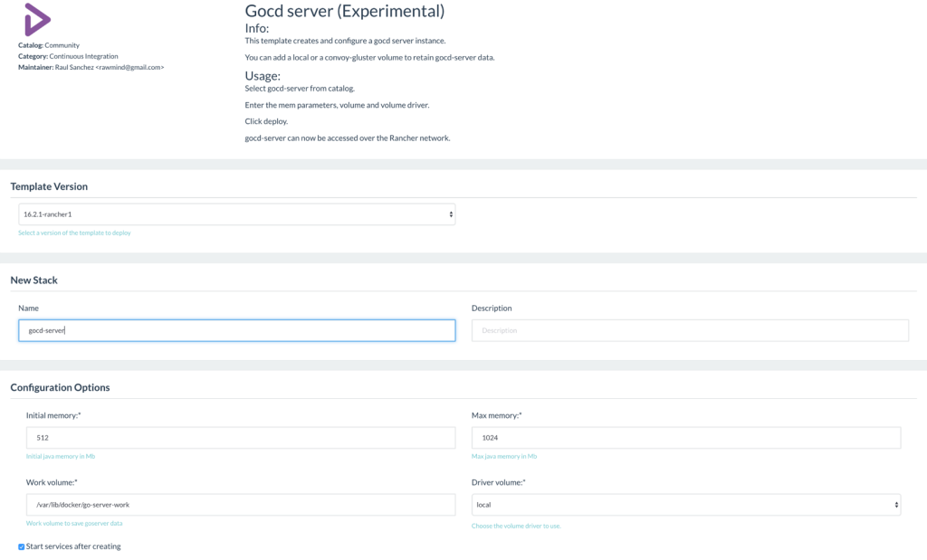Click the GoCD purple logo icon

coord(37,19)
